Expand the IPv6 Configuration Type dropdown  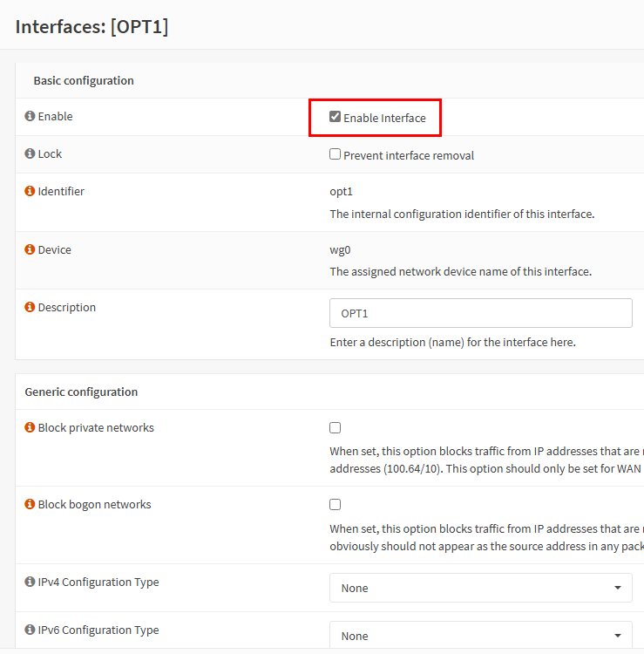(480, 636)
